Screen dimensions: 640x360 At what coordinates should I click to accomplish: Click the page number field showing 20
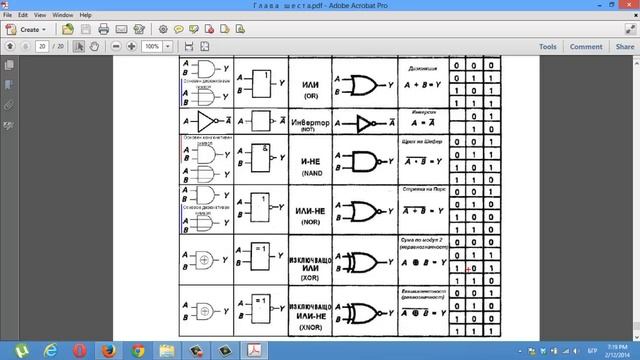pos(42,47)
